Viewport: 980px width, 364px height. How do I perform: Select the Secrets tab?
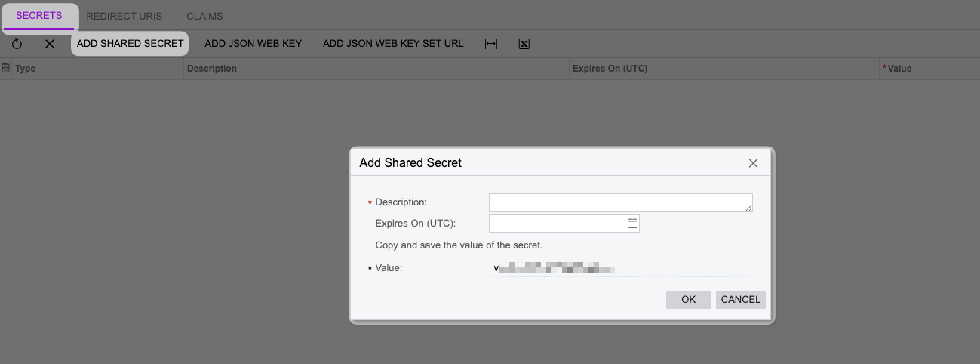[39, 16]
